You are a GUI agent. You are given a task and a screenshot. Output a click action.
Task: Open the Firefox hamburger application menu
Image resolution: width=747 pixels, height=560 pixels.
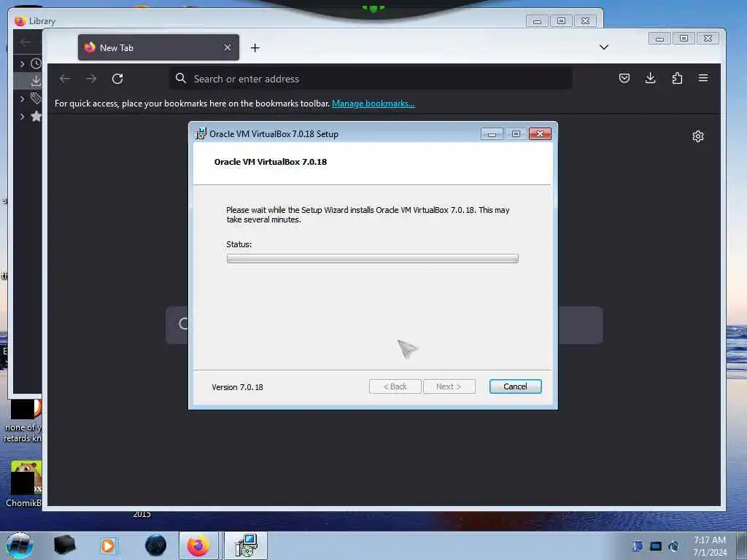pos(703,78)
